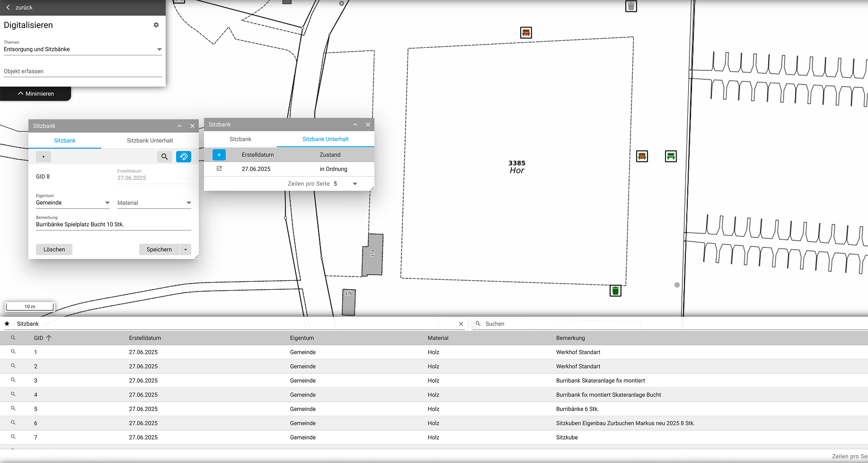This screenshot has width=868, height=463.
Task: Open the Themen dropdown
Action: 83,49
